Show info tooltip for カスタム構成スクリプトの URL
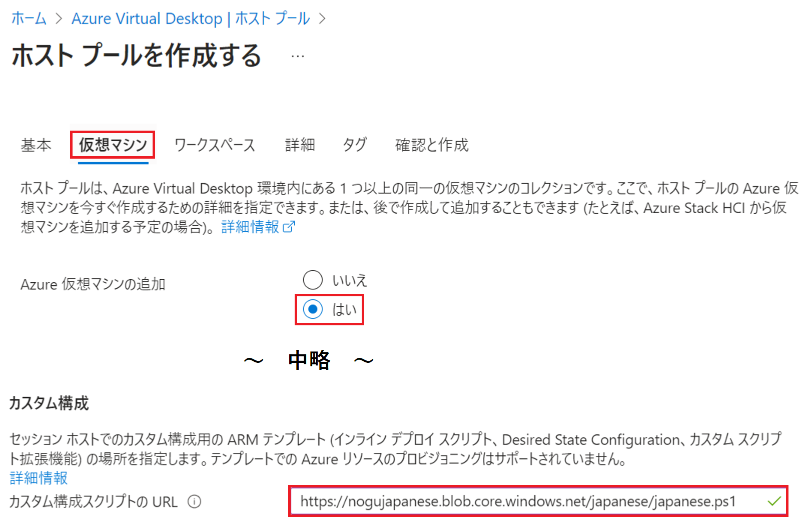The image size is (812, 528). [195, 501]
